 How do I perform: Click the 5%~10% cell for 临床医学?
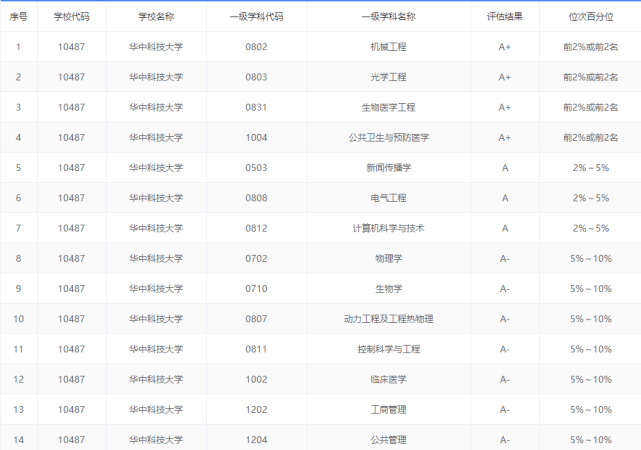[591, 380]
